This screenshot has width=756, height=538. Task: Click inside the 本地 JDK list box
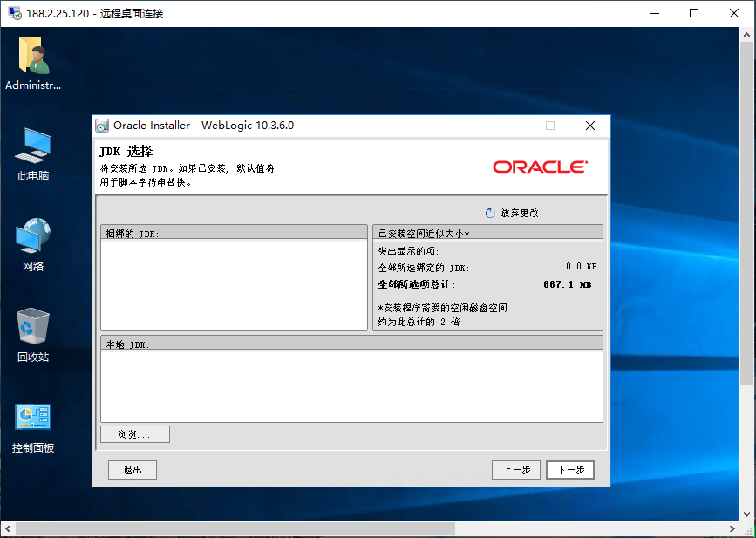coord(352,385)
